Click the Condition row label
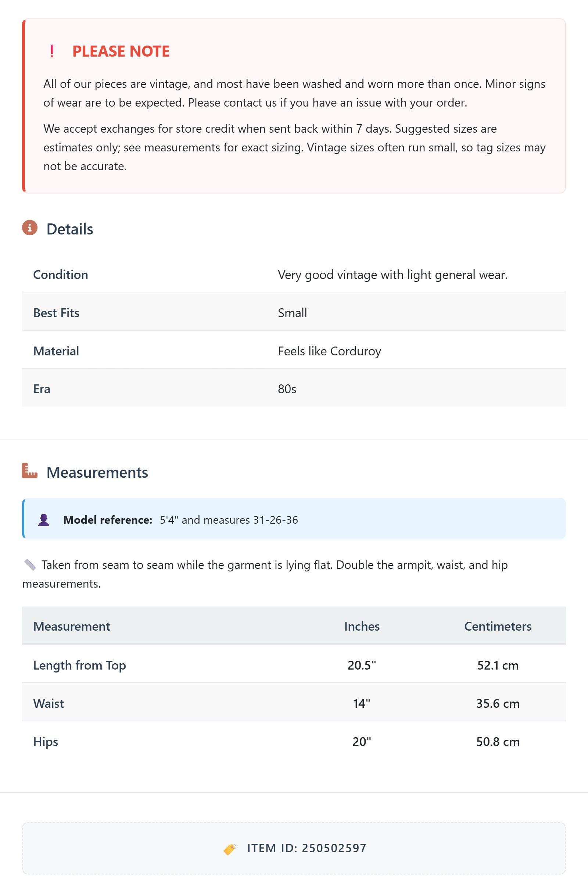 pyautogui.click(x=61, y=275)
